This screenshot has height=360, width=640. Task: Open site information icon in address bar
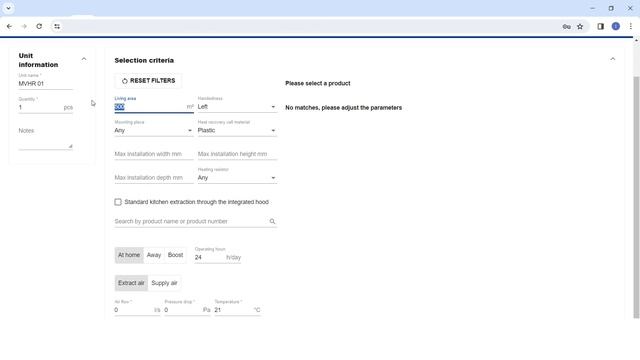click(57, 27)
